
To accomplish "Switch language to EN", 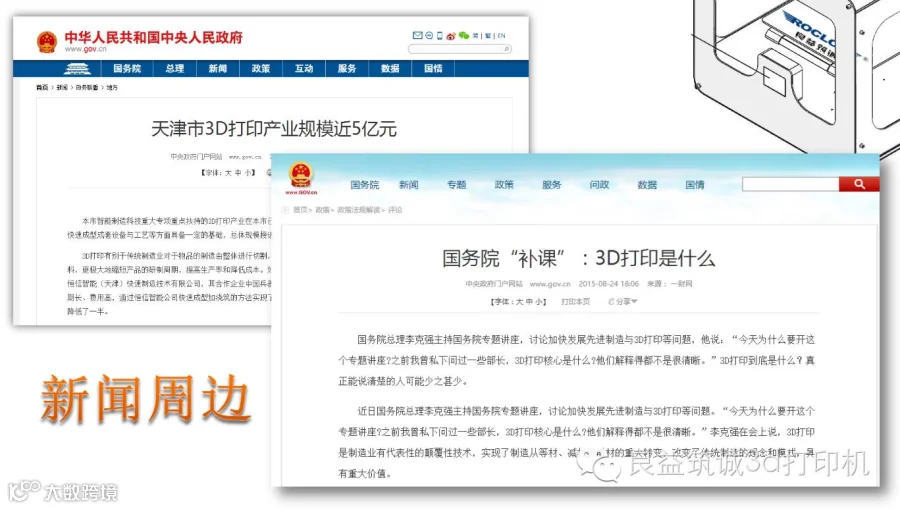I will [x=501, y=36].
